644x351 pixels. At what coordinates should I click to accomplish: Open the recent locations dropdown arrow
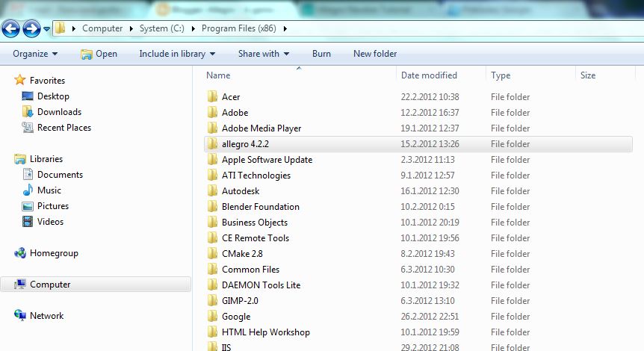click(x=47, y=29)
